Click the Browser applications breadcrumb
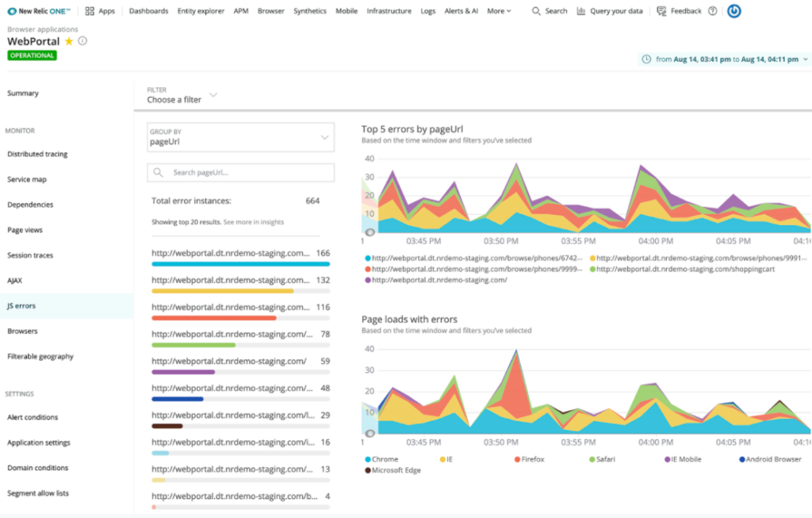Image resolution: width=812 pixels, height=518 pixels. point(43,29)
